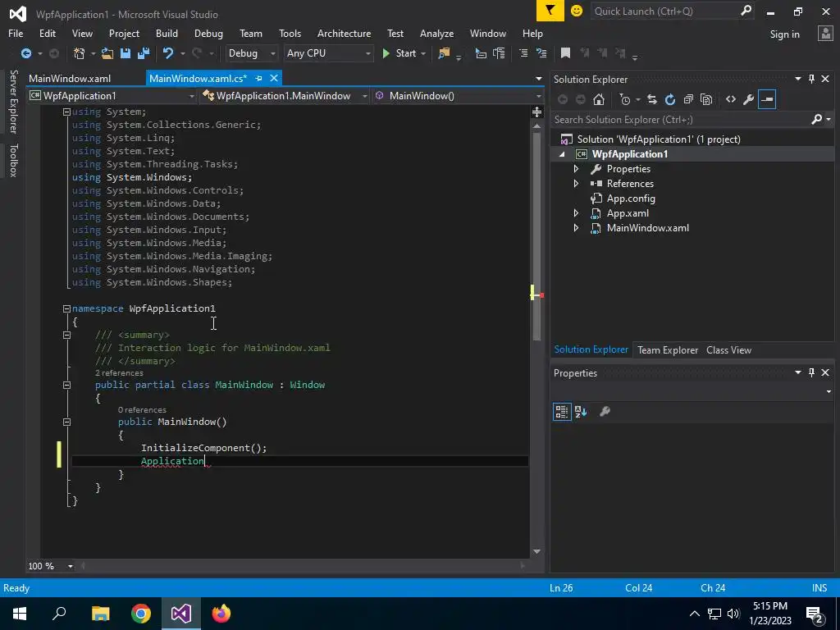The width and height of the screenshot is (840, 630).
Task: Toggle the Preview Selected Items button
Action: (767, 99)
